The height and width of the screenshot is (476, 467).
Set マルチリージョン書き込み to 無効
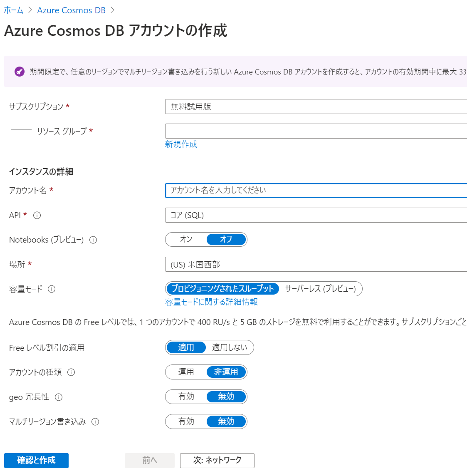pos(226,421)
